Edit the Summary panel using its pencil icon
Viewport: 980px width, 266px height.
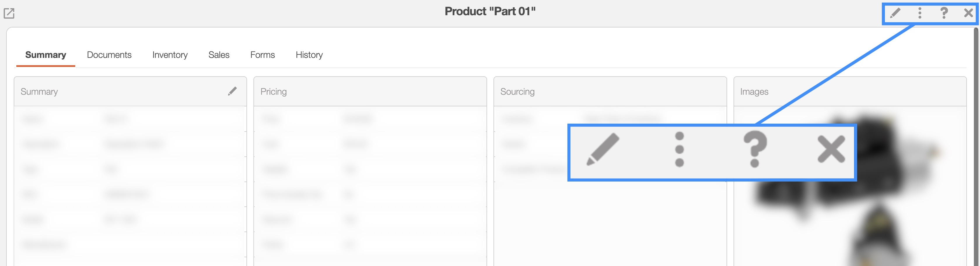(232, 91)
